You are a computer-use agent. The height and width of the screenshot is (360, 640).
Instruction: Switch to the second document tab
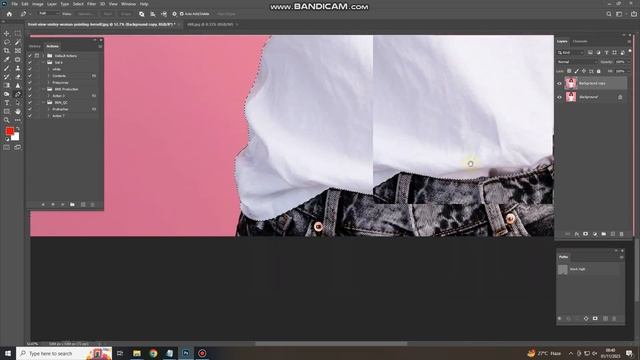[210, 24]
